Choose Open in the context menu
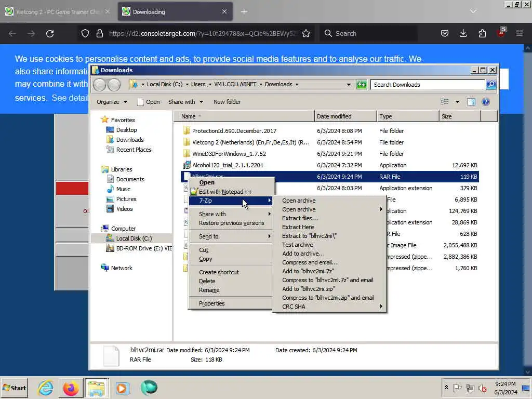The height and width of the screenshot is (399, 532). (231, 182)
